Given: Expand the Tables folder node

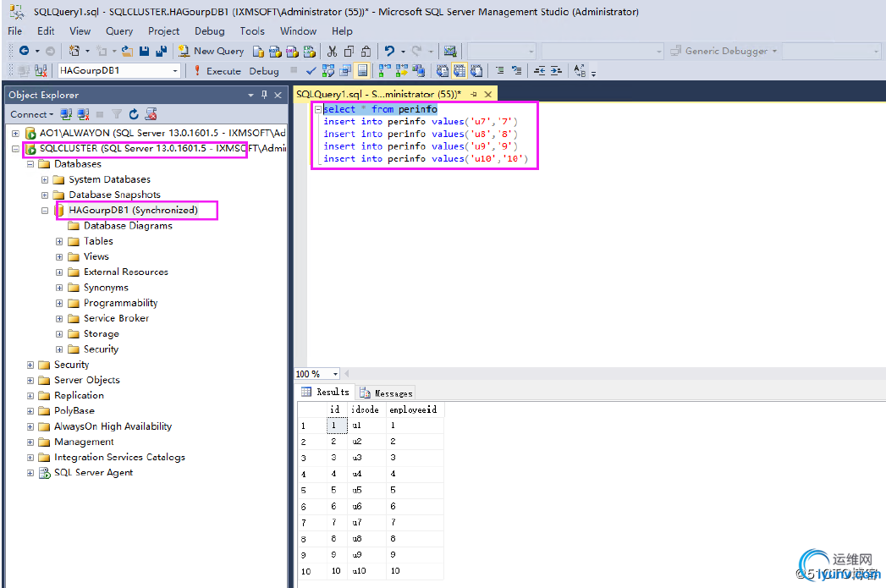Looking at the screenshot, I should (59, 241).
